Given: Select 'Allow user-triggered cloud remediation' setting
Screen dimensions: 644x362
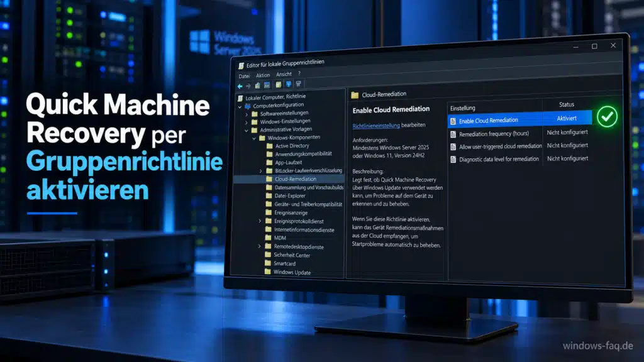Looking at the screenshot, I should [500, 146].
